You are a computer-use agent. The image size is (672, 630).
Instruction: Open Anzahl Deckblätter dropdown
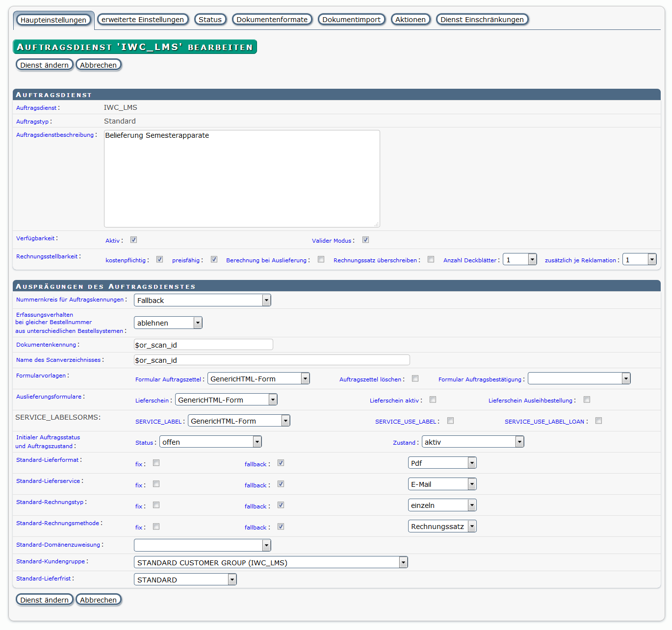pyautogui.click(x=520, y=259)
